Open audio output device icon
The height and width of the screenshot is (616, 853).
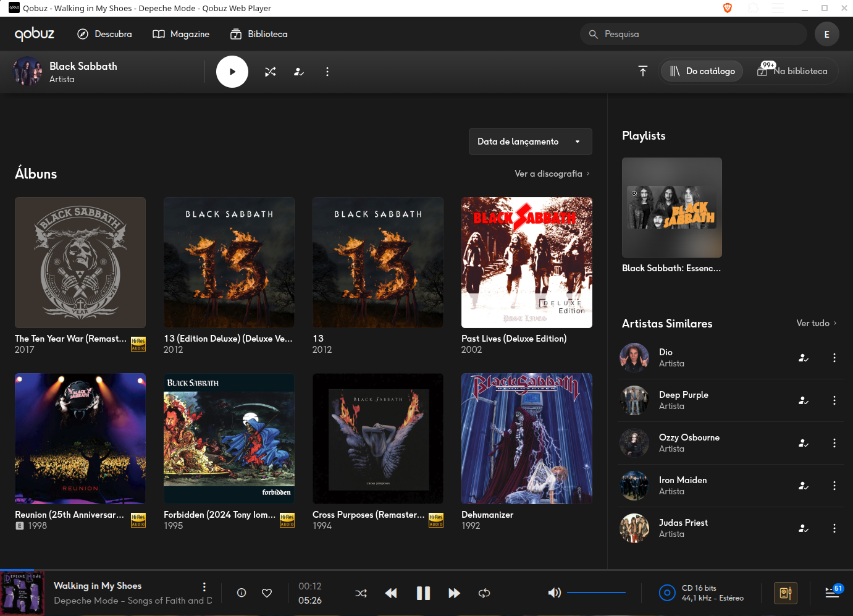[786, 593]
